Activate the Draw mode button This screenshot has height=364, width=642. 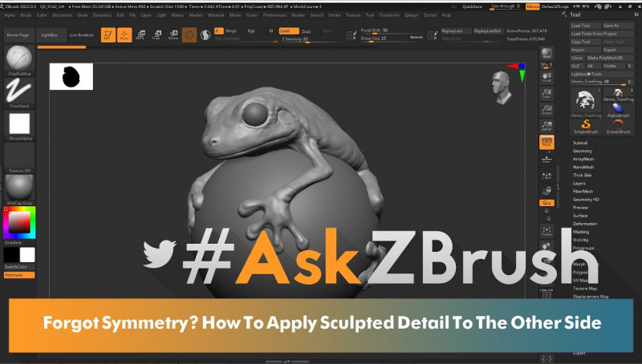pos(124,34)
